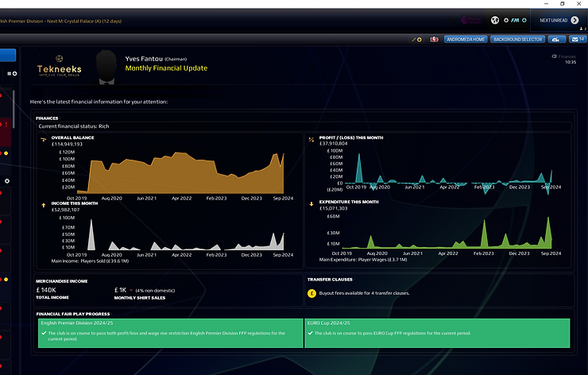Open the Background Selector button

(517, 40)
